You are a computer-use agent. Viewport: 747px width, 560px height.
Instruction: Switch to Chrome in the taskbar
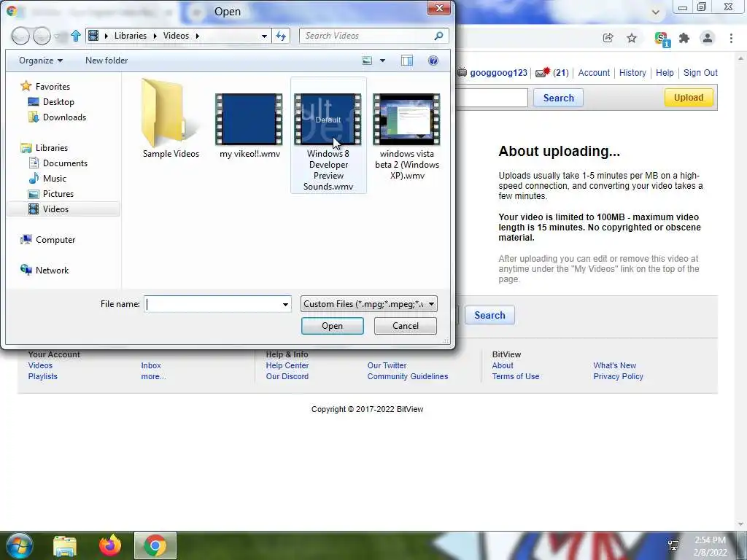tap(155, 545)
